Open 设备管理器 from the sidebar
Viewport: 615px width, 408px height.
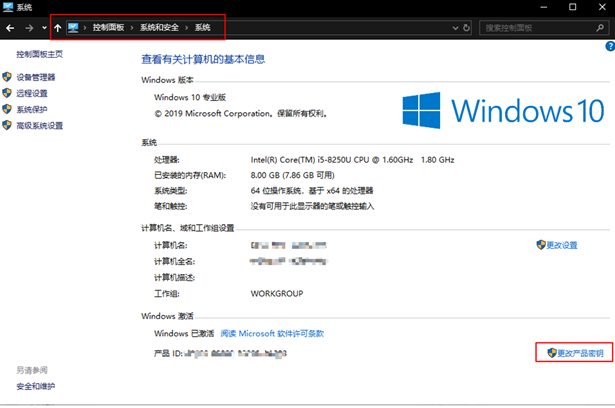36,77
